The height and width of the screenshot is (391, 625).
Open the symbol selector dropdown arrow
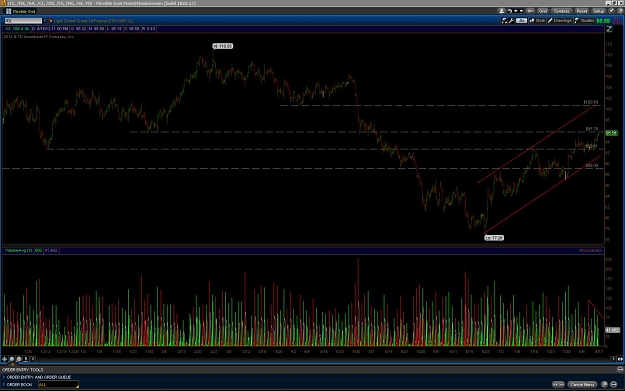[x=45, y=21]
